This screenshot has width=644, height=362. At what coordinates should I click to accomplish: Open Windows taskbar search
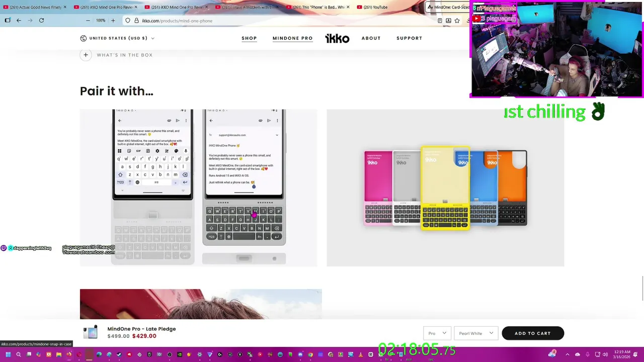coord(19,354)
